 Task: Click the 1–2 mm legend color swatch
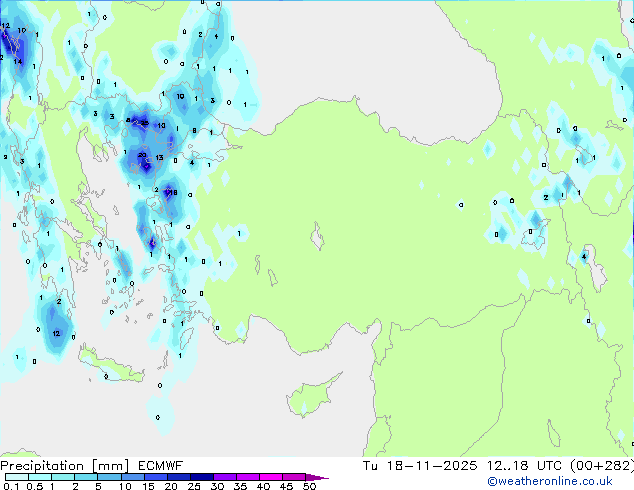[x=63, y=477]
